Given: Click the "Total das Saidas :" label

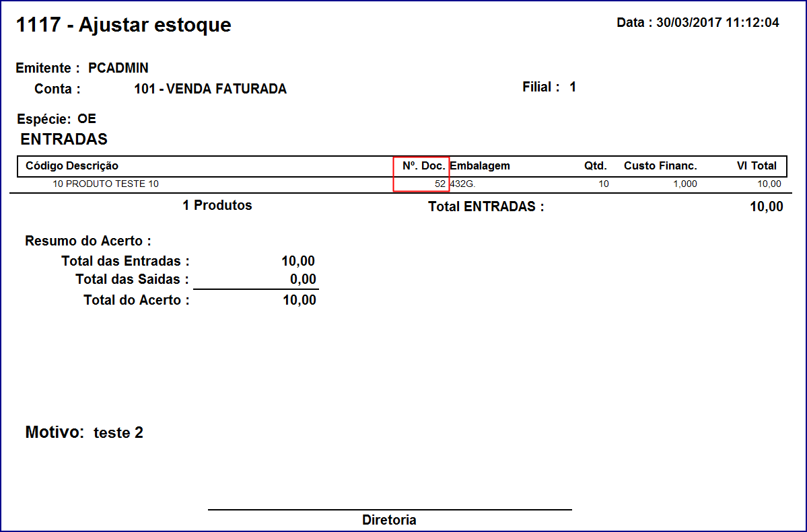Looking at the screenshot, I should [x=133, y=279].
